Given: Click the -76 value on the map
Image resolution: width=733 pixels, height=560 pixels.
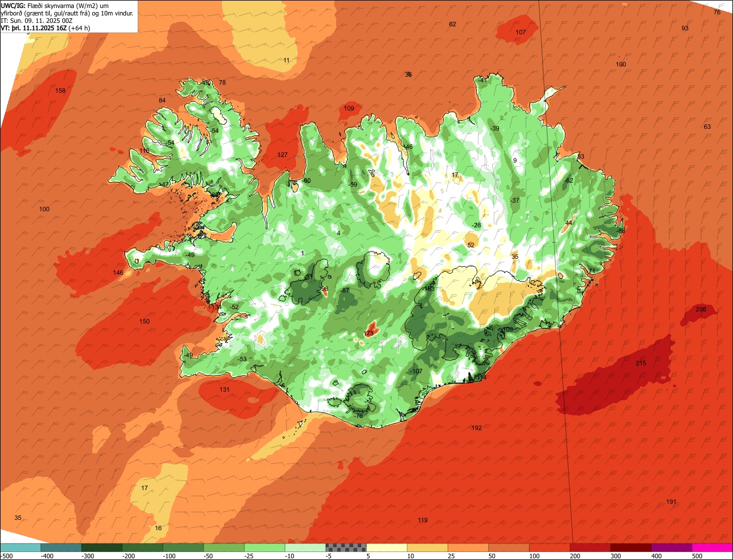Looking at the screenshot, I should (x=358, y=416).
